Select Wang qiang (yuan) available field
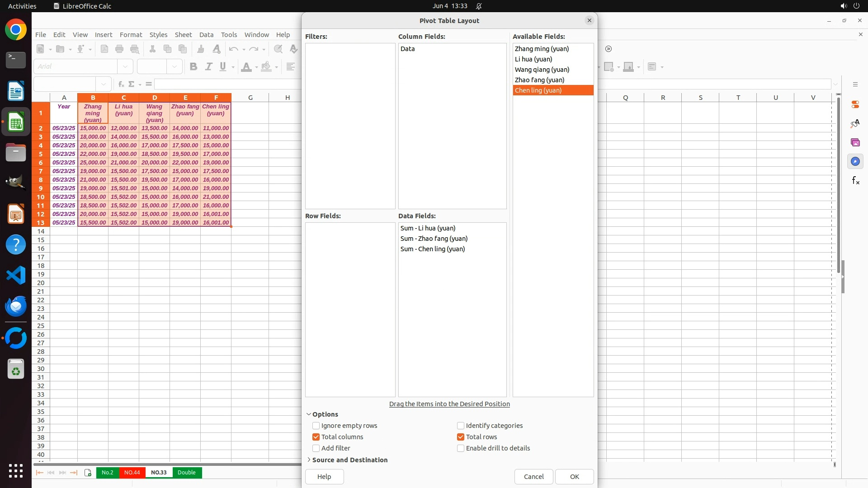Viewport: 868px width, 488px height. point(542,70)
